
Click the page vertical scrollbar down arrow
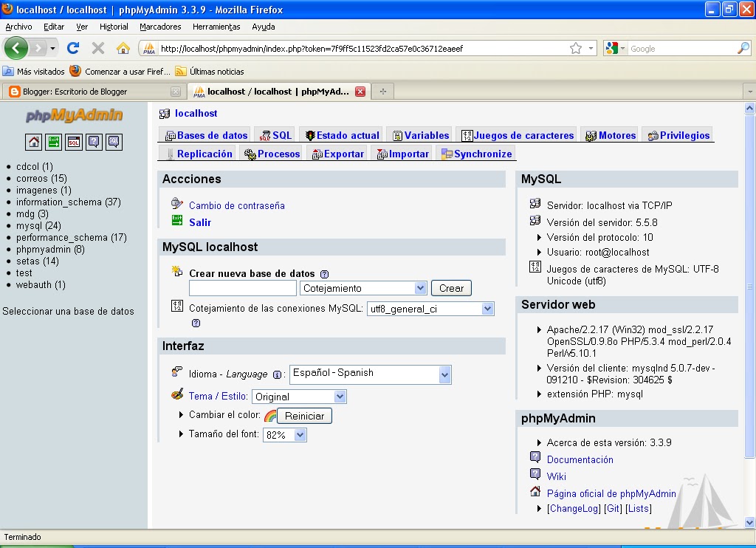[x=750, y=522]
